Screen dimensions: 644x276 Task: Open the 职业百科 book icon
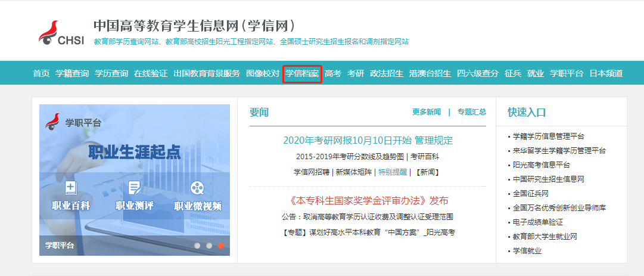(71, 188)
